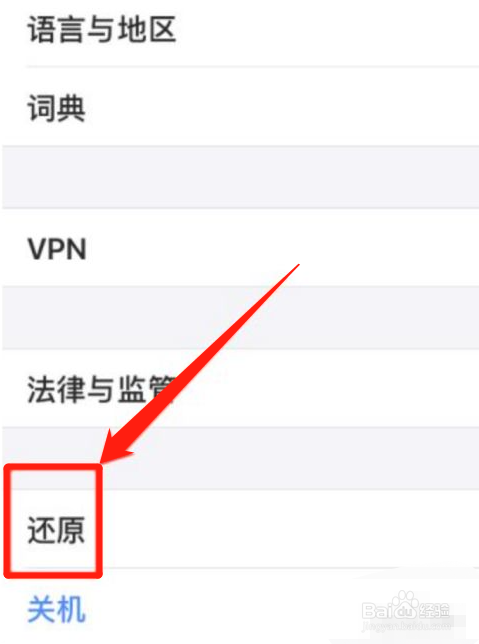The height and width of the screenshot is (644, 479).
Task: Click the red arrowhead pointing to 还原
Action: [117, 448]
